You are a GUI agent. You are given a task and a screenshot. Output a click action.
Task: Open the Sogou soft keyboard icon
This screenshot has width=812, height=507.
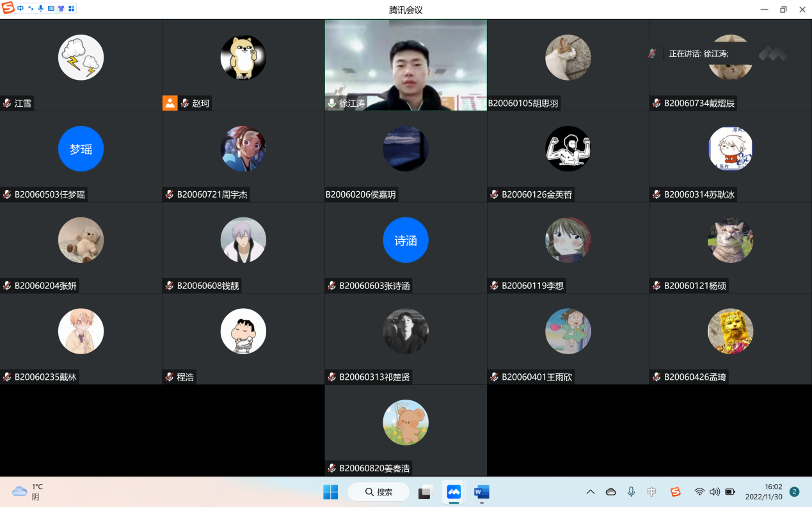click(51, 8)
